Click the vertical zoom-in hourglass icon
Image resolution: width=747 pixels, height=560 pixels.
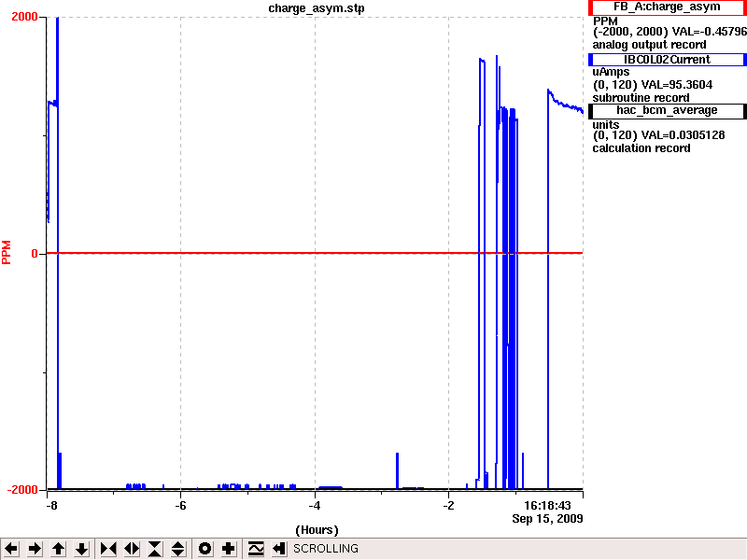[155, 549]
